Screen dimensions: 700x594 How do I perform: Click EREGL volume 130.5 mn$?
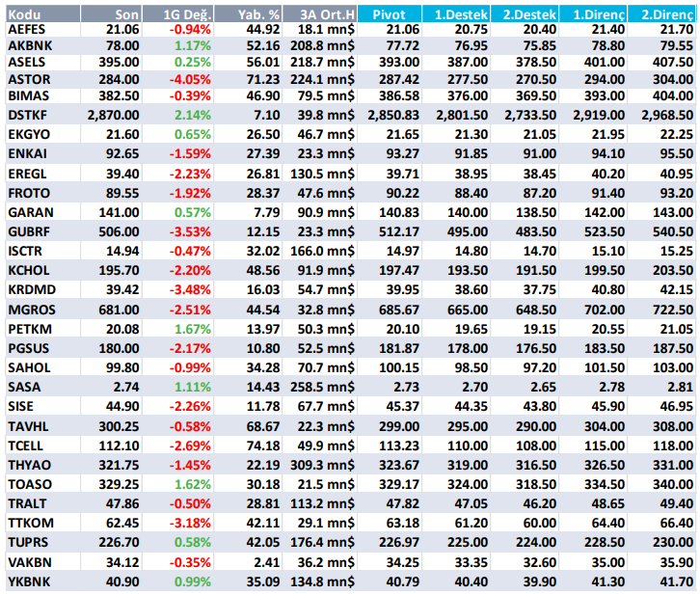[322, 174]
